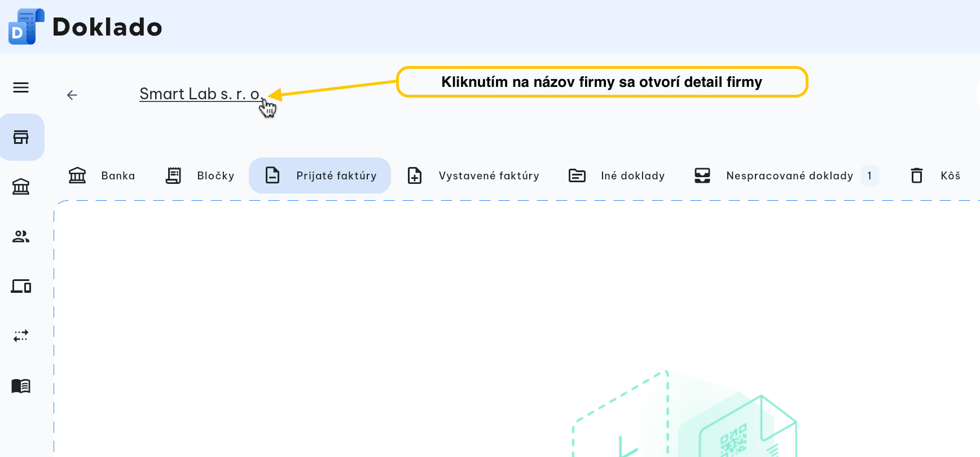The image size is (980, 457).
Task: Open the Iné doklady tab
Action: click(x=617, y=175)
